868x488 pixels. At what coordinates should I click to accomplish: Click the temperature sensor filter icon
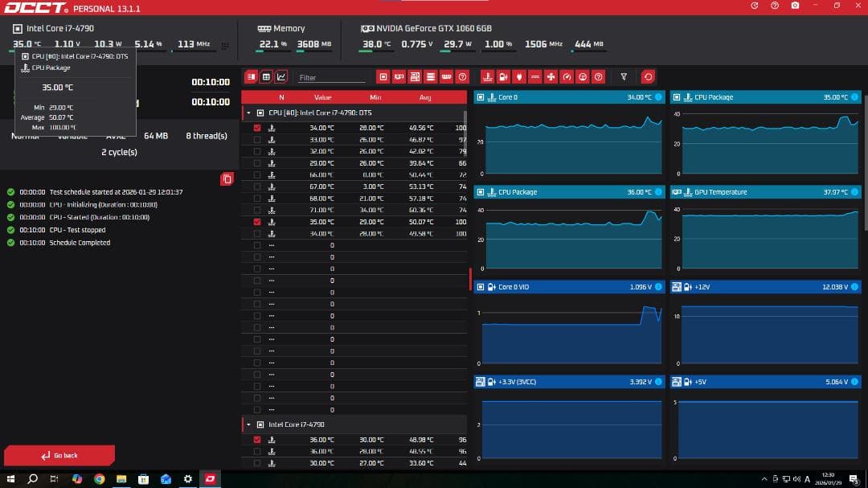pos(487,77)
